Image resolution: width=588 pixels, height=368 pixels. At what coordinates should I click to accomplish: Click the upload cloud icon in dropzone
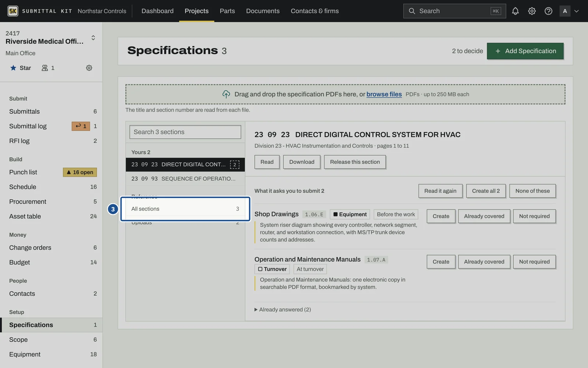[x=226, y=94]
